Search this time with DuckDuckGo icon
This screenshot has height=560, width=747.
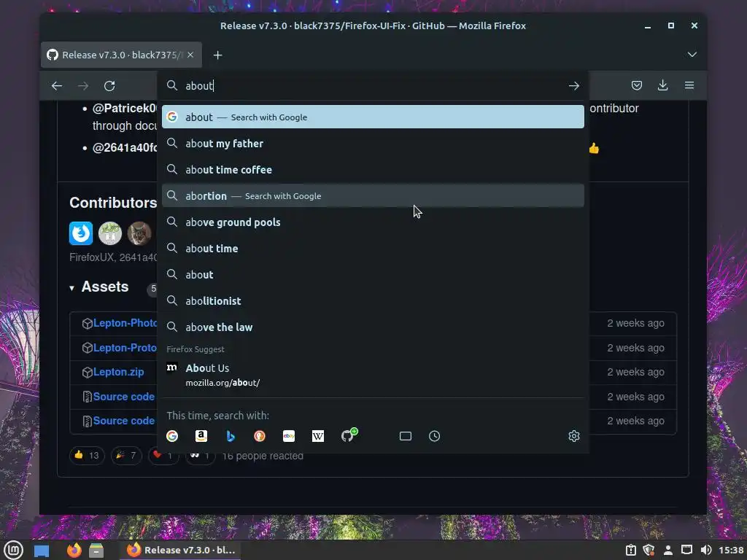[260, 436]
